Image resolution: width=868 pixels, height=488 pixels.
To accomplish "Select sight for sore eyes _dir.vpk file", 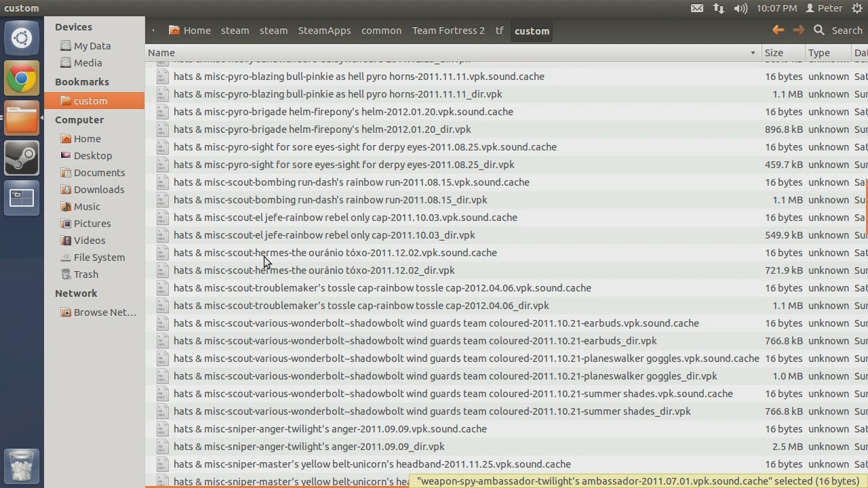I will 344,165.
